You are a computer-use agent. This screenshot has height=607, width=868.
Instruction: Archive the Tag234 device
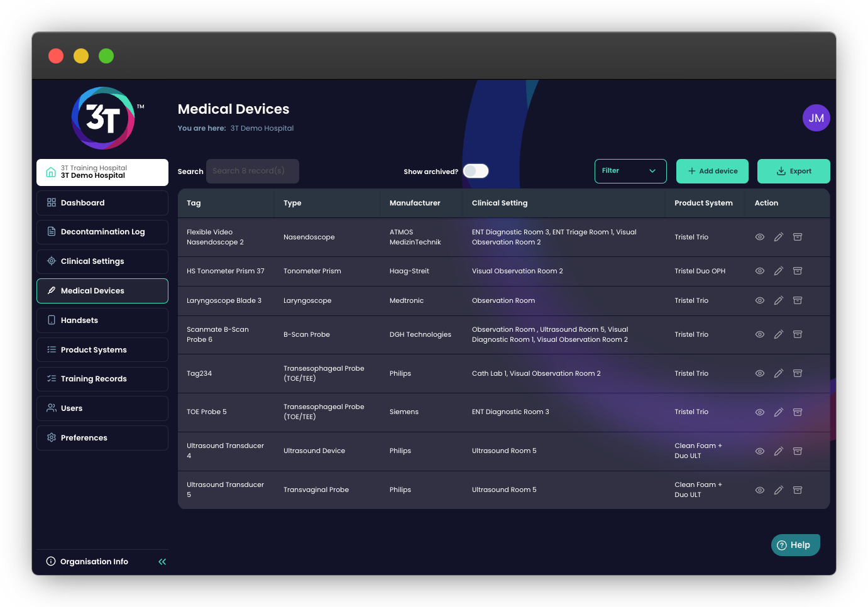pos(798,373)
